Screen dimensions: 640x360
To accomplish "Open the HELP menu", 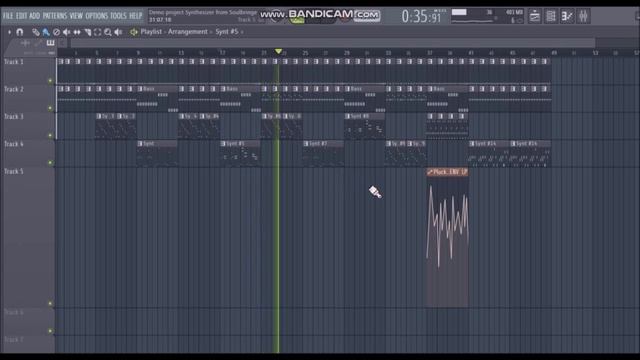I will click(136, 16).
